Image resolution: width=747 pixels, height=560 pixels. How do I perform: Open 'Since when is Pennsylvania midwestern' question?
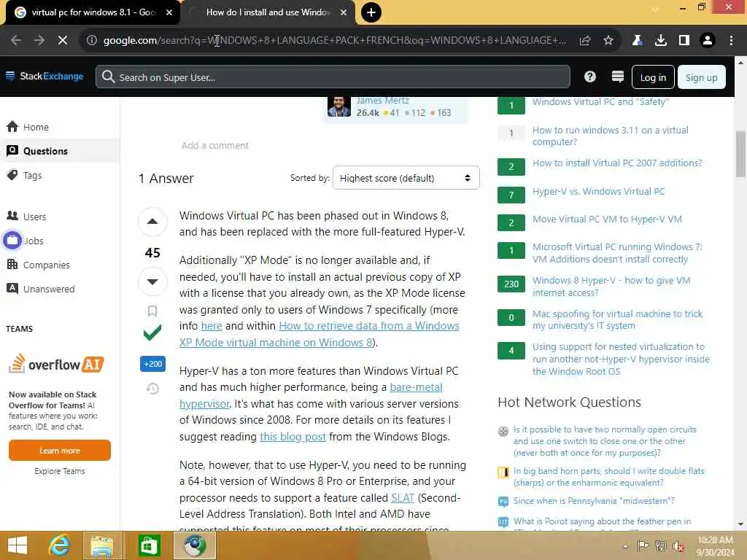pyautogui.click(x=594, y=500)
